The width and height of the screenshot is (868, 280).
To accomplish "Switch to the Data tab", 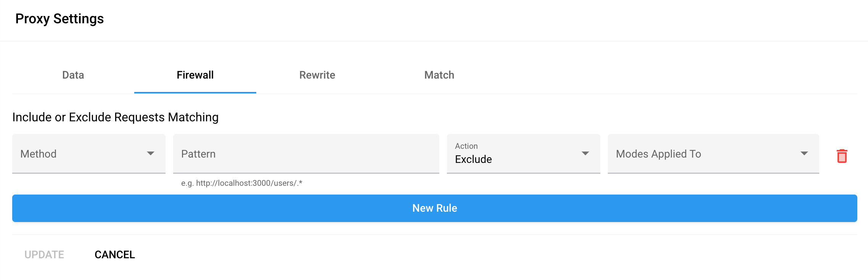I will click(x=73, y=75).
